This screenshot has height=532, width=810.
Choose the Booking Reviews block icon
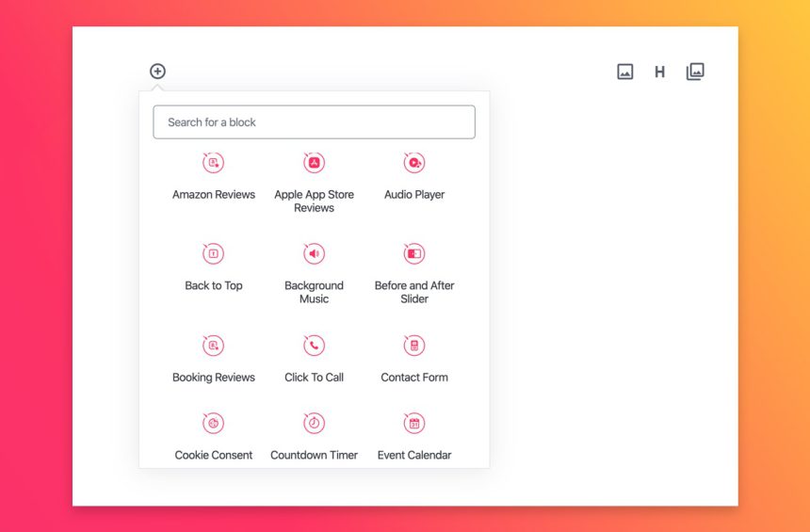[214, 346]
